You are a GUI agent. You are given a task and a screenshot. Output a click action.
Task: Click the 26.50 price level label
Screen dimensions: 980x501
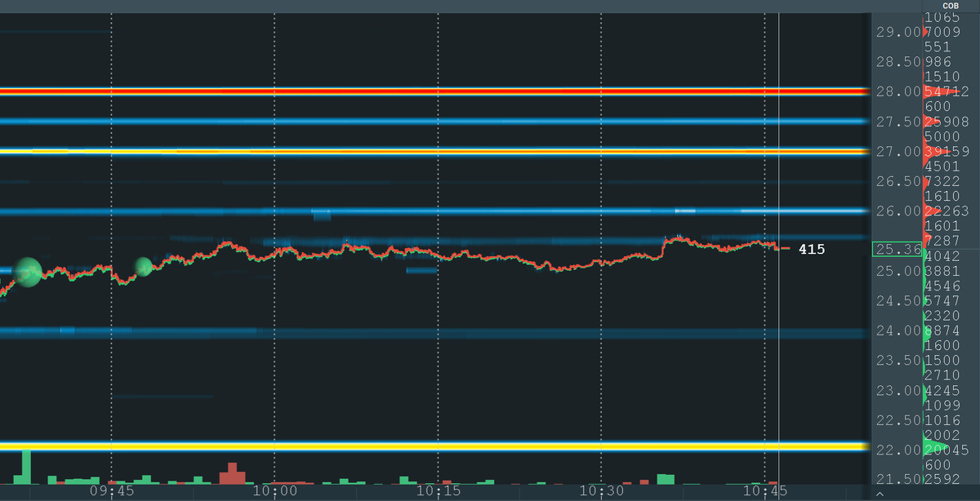[898, 181]
